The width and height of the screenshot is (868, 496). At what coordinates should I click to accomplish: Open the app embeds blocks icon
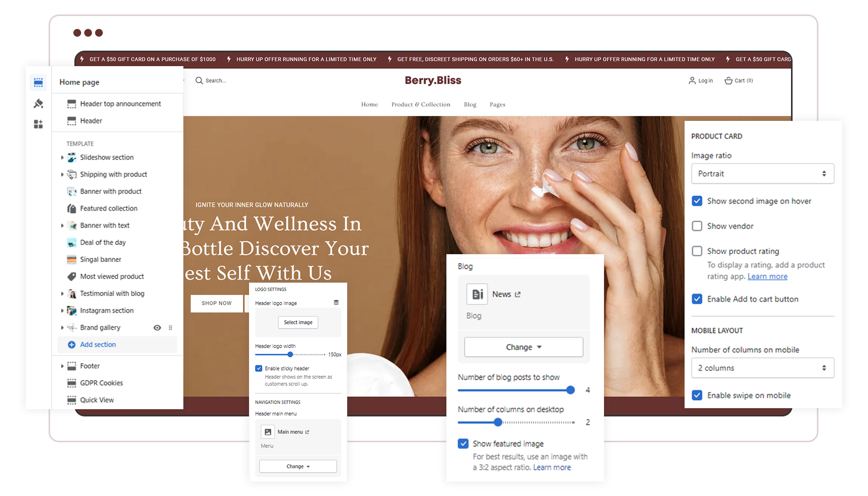coord(38,125)
